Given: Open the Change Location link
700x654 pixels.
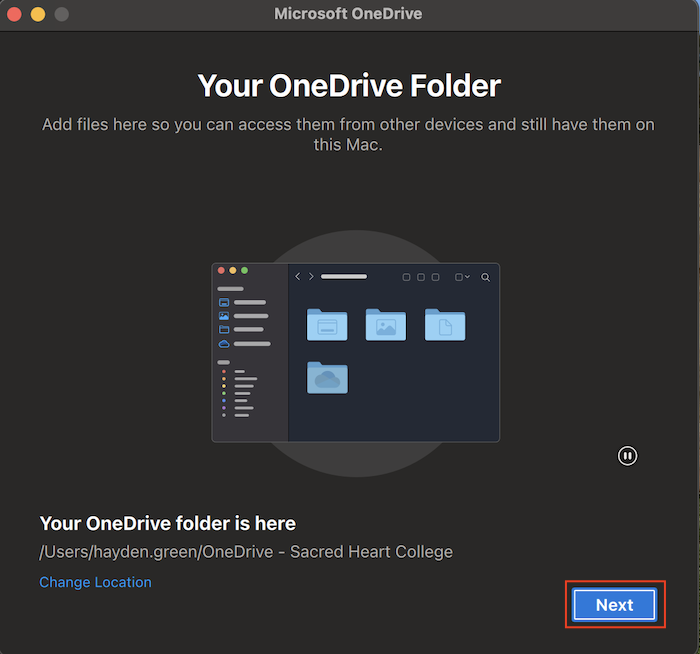Looking at the screenshot, I should [x=95, y=582].
